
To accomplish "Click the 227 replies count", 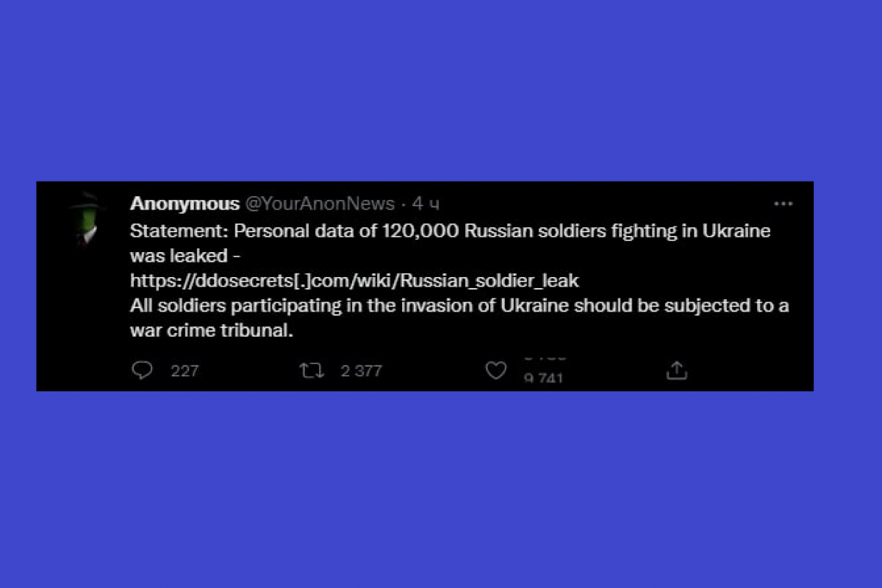I will [184, 371].
